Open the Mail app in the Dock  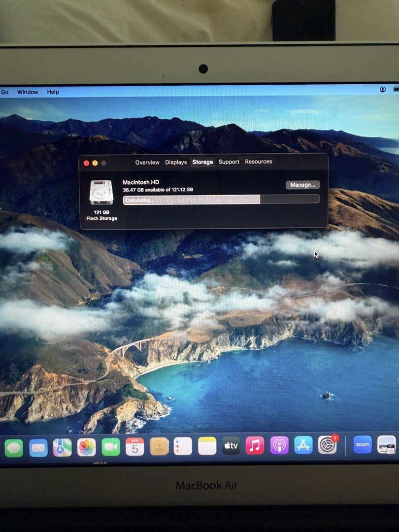38,448
